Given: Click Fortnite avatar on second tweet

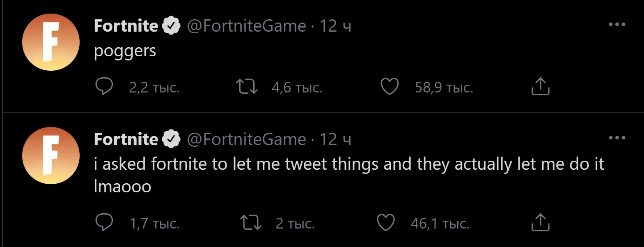Looking at the screenshot, I should [x=50, y=156].
